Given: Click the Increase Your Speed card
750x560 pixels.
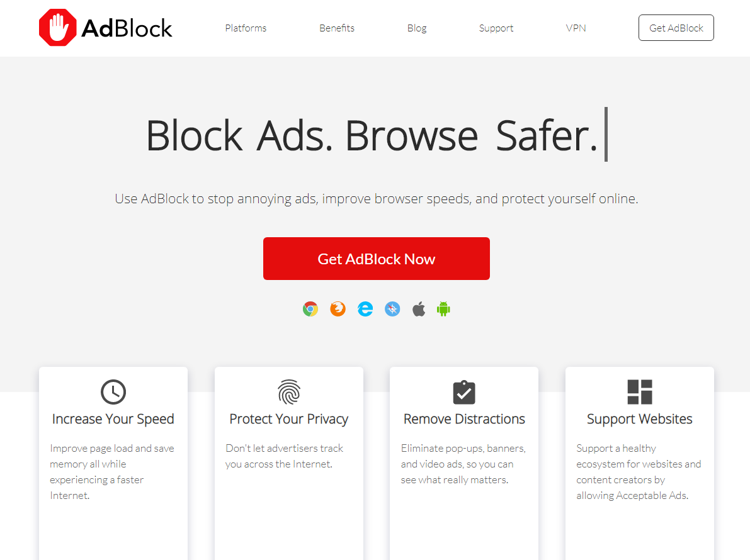Looking at the screenshot, I should tap(113, 464).
